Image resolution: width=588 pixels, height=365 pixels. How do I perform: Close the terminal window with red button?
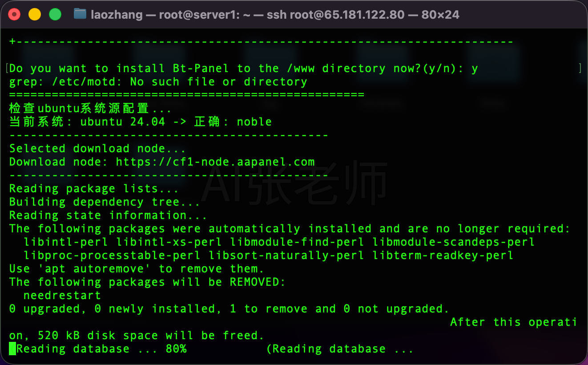pyautogui.click(x=15, y=15)
